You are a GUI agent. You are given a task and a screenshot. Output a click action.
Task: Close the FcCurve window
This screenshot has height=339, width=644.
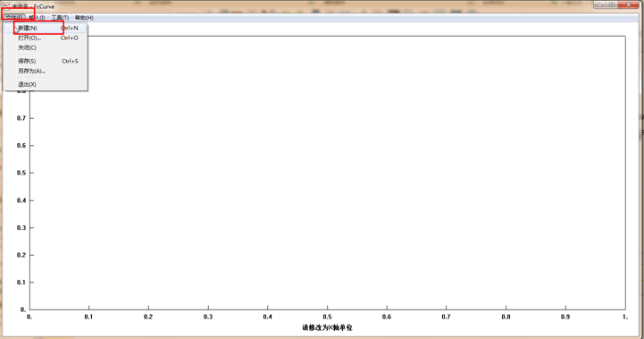(629, 4)
